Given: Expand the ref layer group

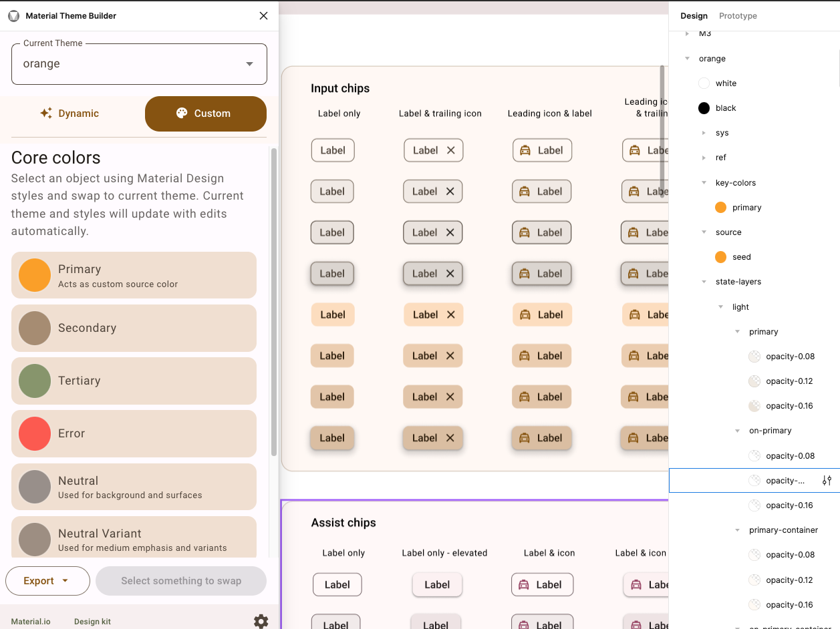Looking at the screenshot, I should click(x=704, y=157).
